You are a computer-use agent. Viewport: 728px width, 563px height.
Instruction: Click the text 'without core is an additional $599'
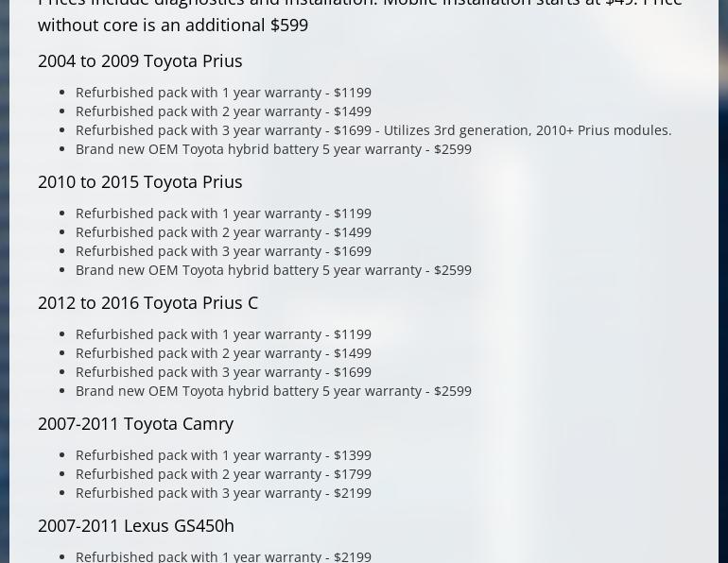pyautogui.click(x=173, y=26)
